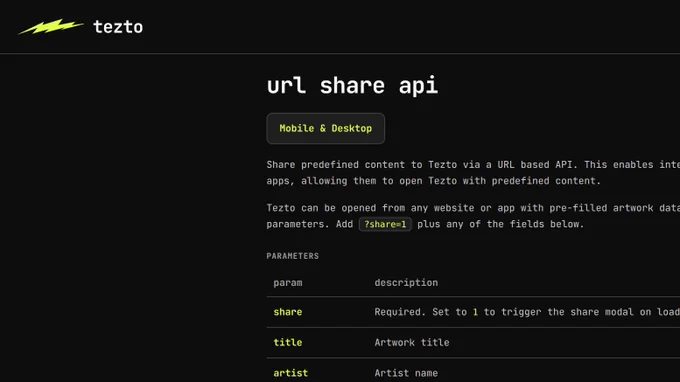Click the Mobile & Desktop badge
Screen dimensions: 680x382
325,128
